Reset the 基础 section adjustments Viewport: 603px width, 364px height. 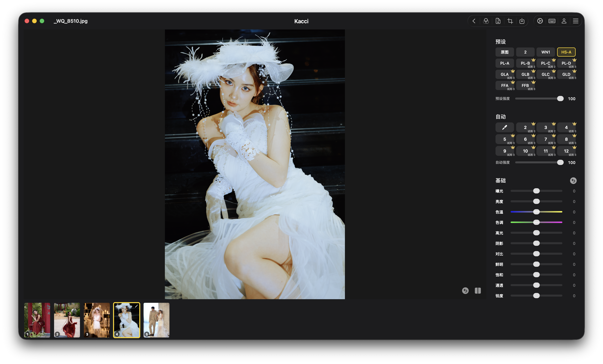coord(573,180)
